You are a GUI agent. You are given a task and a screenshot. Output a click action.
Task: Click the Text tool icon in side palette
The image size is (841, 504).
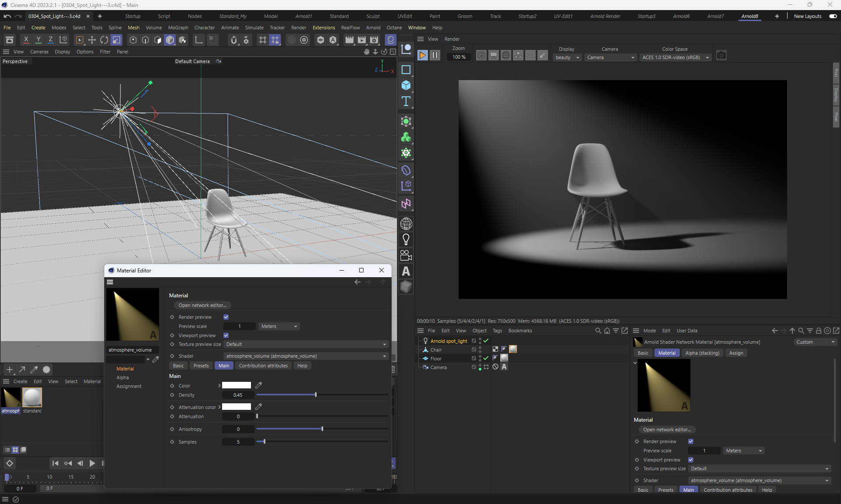[406, 102]
